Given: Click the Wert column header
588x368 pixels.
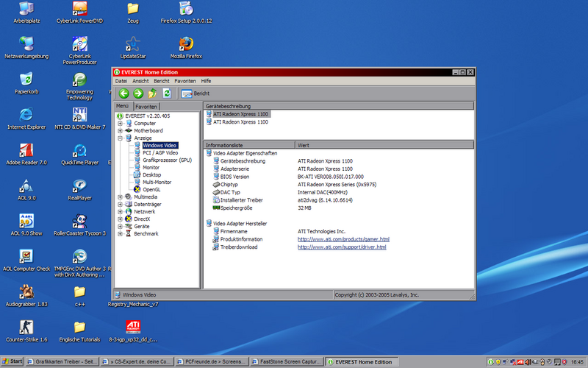Looking at the screenshot, I should coord(384,145).
